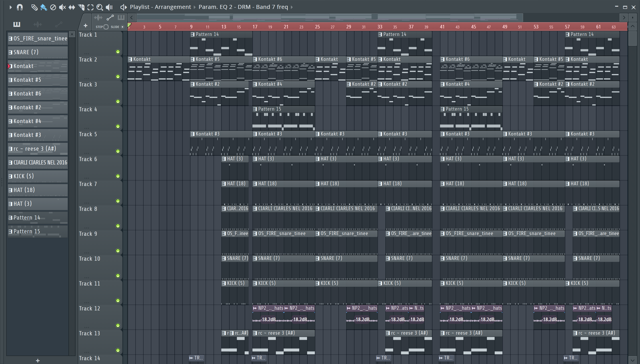Mute Track 9 with green toggle

(118, 251)
